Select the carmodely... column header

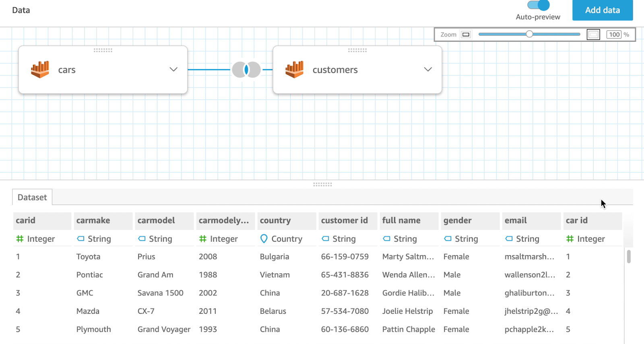226,220
